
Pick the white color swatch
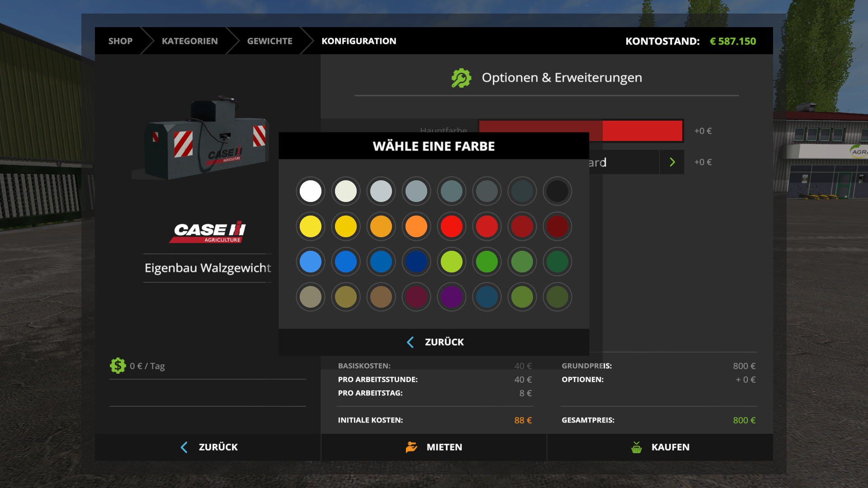point(311,191)
